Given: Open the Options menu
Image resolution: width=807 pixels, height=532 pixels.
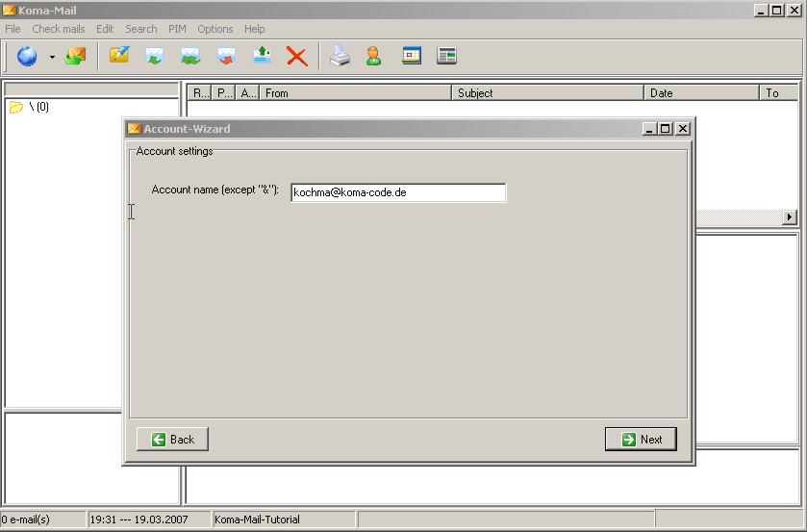Looking at the screenshot, I should (215, 29).
